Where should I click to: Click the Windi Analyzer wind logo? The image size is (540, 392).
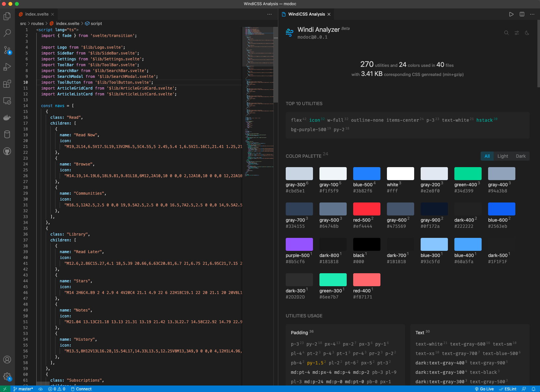[289, 33]
